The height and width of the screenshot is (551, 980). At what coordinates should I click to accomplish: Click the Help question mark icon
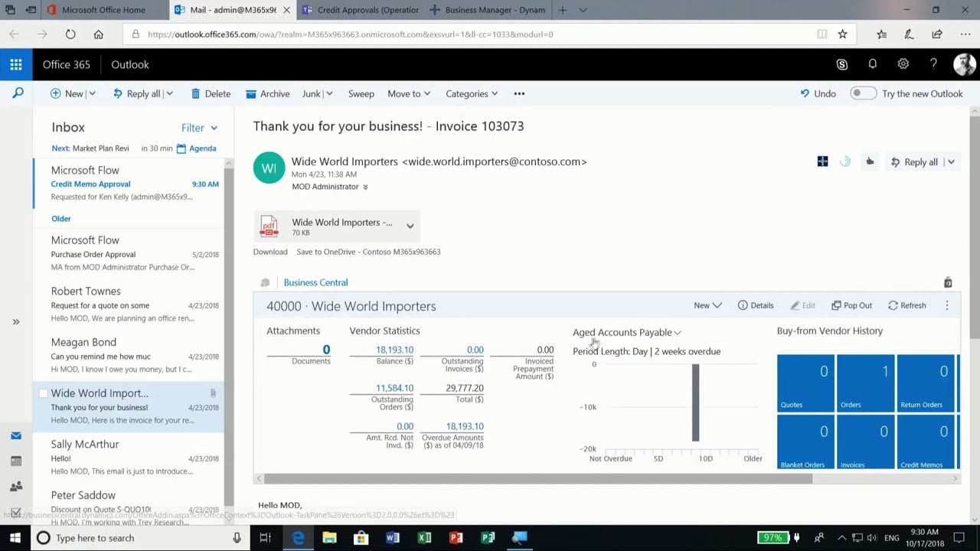coord(933,65)
